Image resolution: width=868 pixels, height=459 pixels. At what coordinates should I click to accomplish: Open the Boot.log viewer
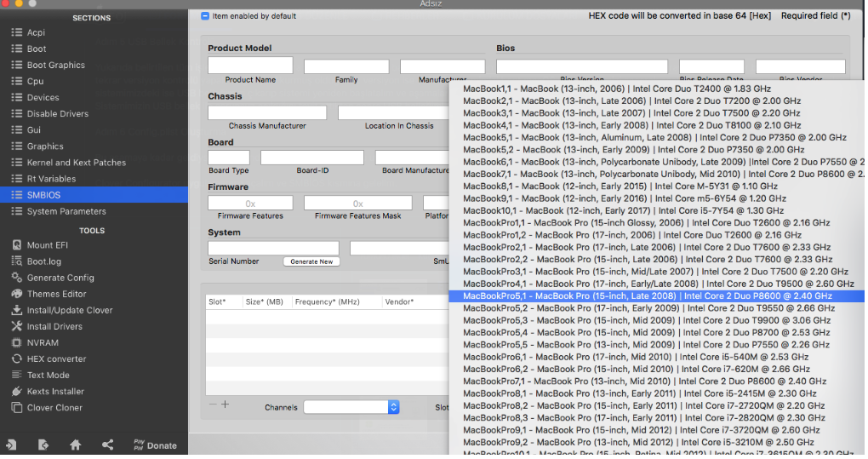tap(43, 261)
